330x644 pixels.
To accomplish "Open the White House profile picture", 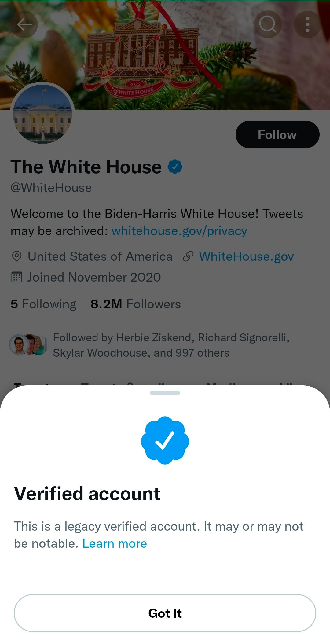I will [x=42, y=113].
